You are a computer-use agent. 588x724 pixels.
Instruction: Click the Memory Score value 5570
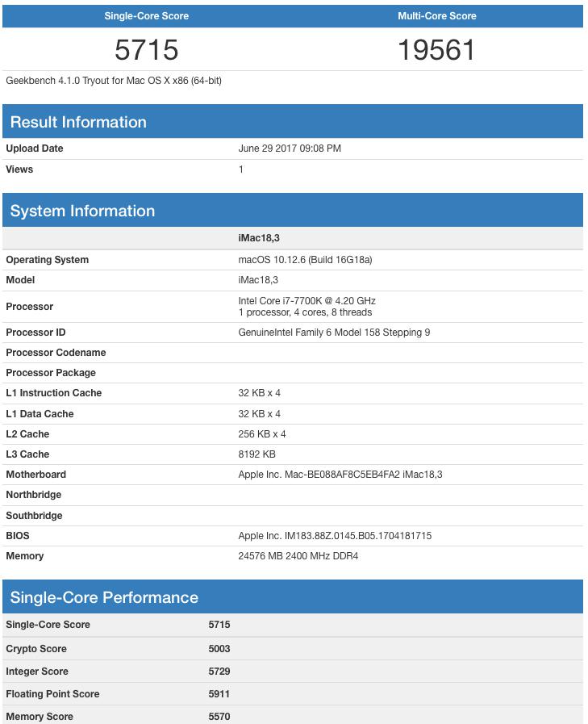click(x=219, y=717)
